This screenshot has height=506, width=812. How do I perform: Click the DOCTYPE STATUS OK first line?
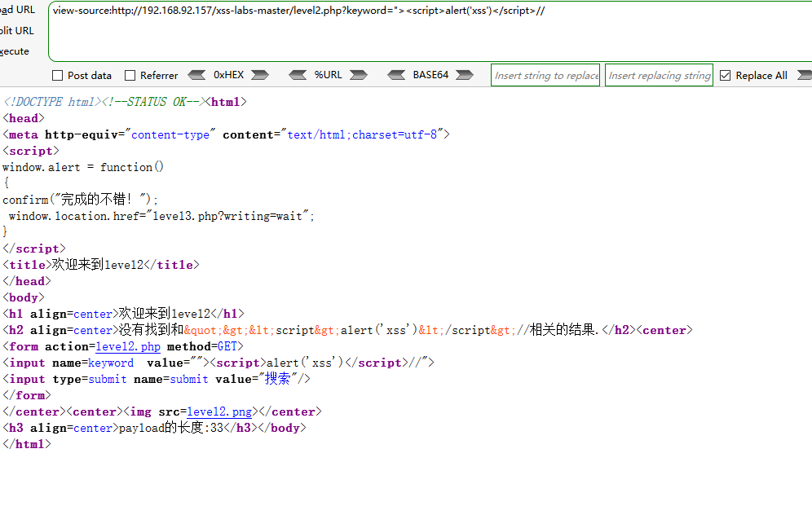124,102
